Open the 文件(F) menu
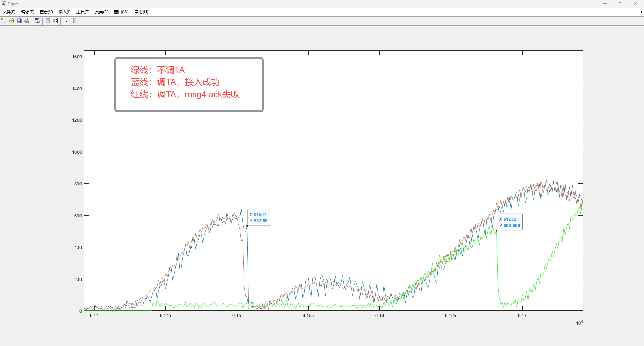644x346 pixels. [9, 12]
